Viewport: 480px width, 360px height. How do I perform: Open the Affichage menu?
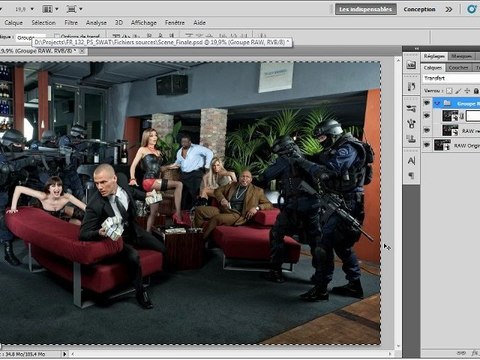[x=144, y=23]
